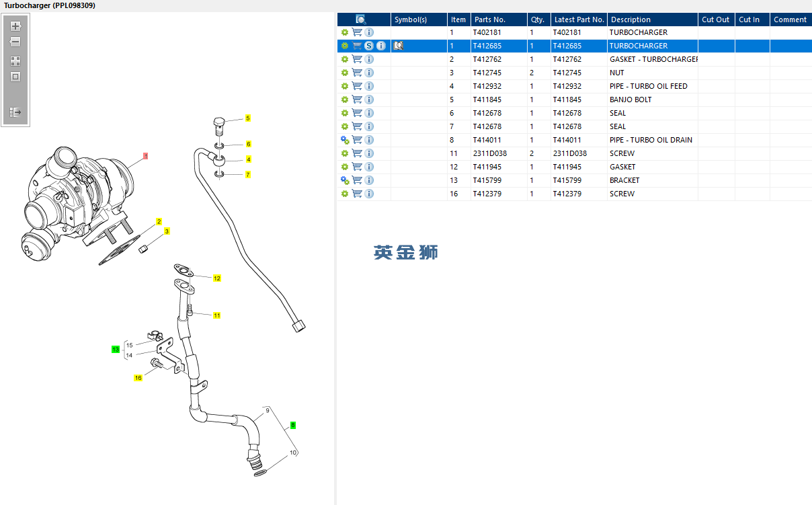Add PIPE - TURBO OIL FEED to cart
Screen dimensions: 812x505
(x=357, y=86)
